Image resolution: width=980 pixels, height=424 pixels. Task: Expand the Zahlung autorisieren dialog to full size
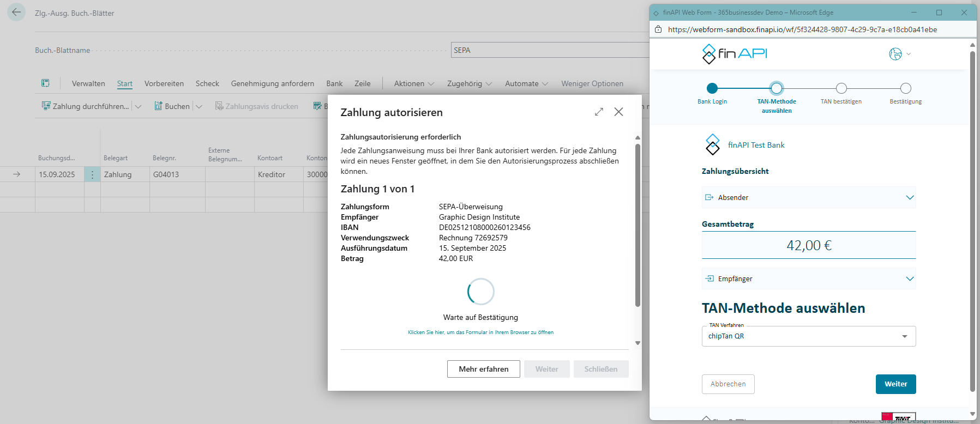599,112
